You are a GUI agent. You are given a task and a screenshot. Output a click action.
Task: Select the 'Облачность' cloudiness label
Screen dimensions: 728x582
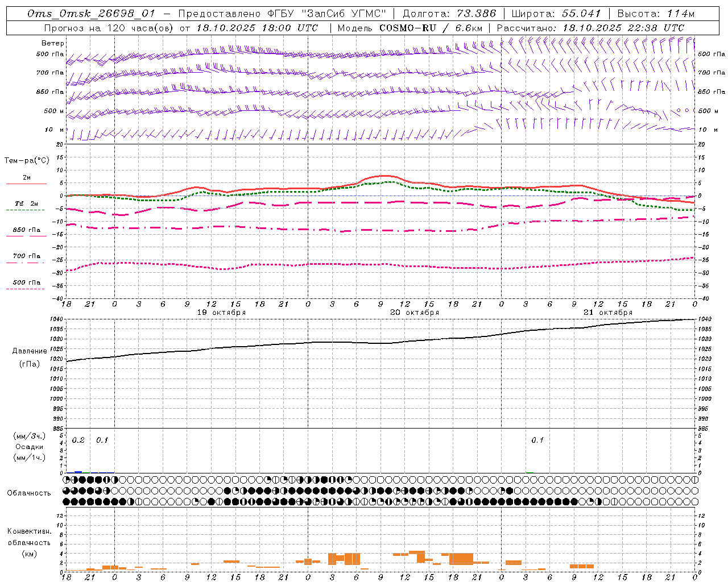click(x=29, y=493)
